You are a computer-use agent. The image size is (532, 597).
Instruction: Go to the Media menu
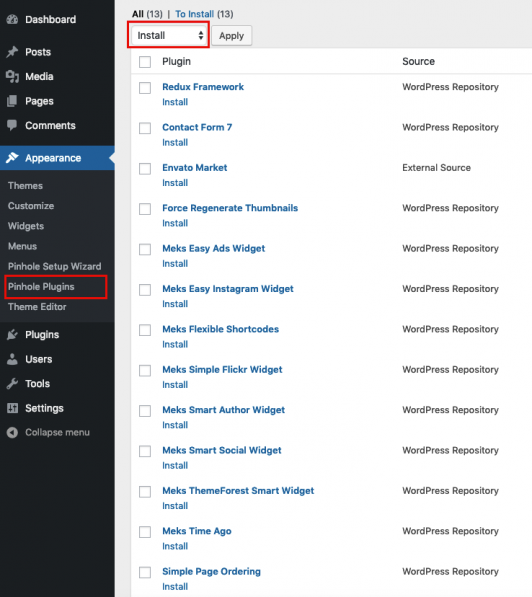coord(39,77)
